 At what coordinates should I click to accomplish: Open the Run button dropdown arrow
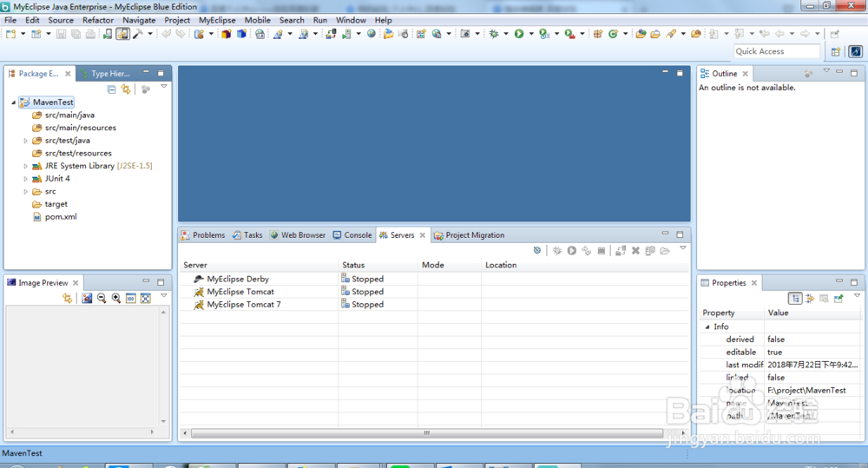click(x=531, y=35)
